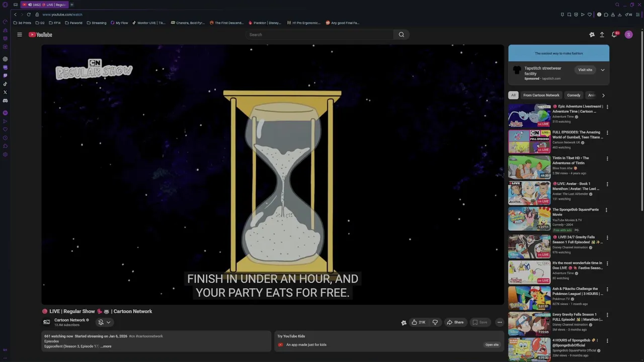
Task: Open the Create upload arrow icon
Action: tap(602, 35)
